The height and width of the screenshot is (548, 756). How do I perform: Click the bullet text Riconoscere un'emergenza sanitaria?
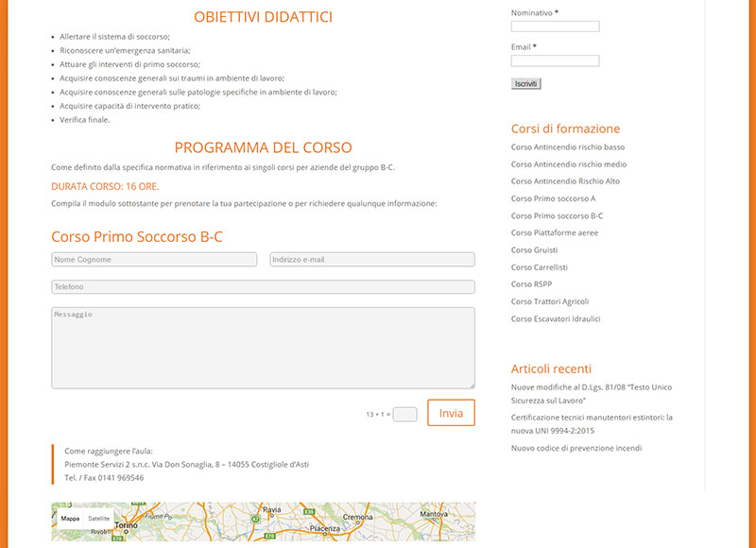(125, 51)
